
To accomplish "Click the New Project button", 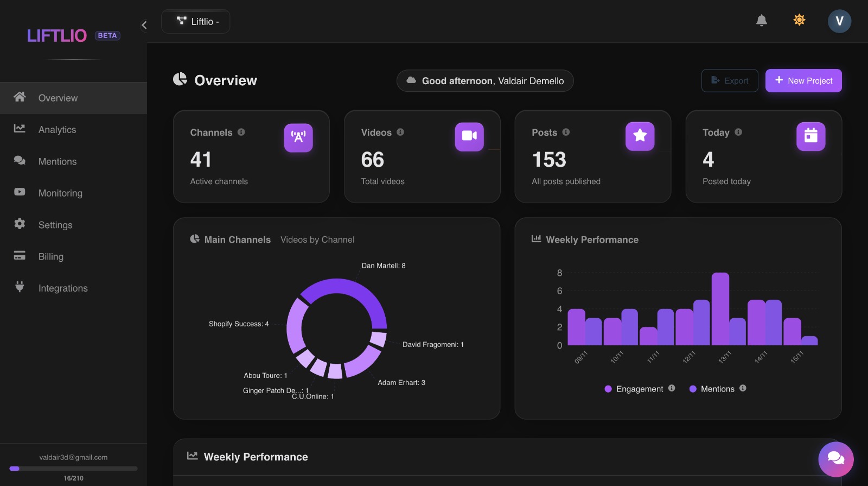I will [x=803, y=81].
